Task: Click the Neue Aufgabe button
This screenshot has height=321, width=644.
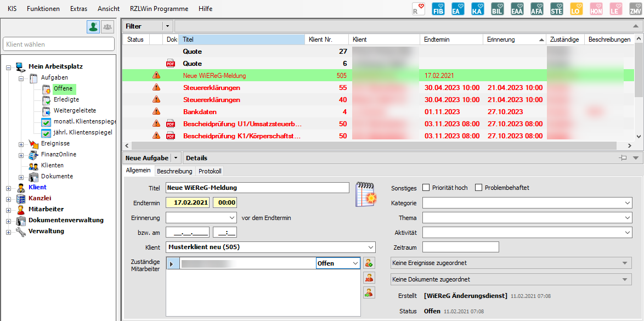Action: click(x=146, y=158)
